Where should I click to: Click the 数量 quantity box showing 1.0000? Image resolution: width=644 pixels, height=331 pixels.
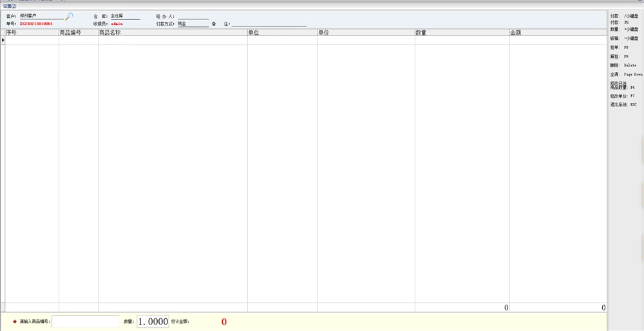click(x=153, y=321)
